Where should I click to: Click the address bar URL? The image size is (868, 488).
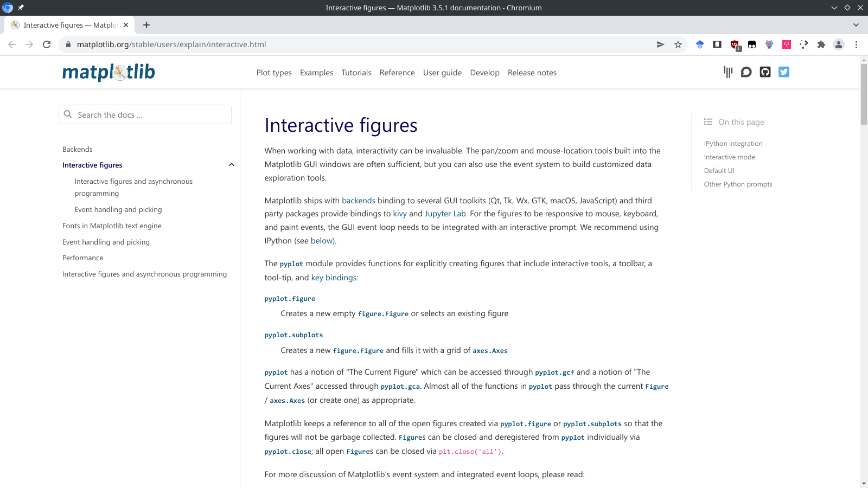171,44
